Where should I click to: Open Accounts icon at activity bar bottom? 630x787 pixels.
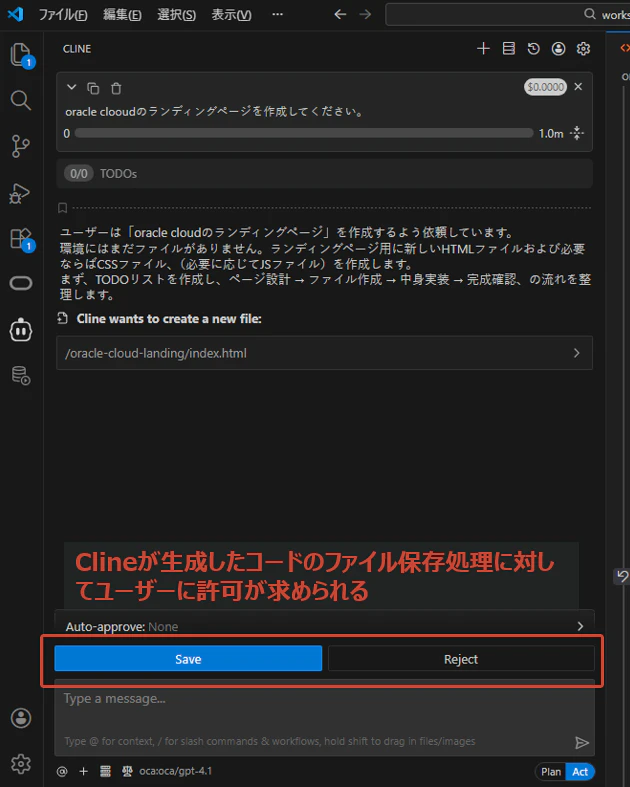point(21,718)
